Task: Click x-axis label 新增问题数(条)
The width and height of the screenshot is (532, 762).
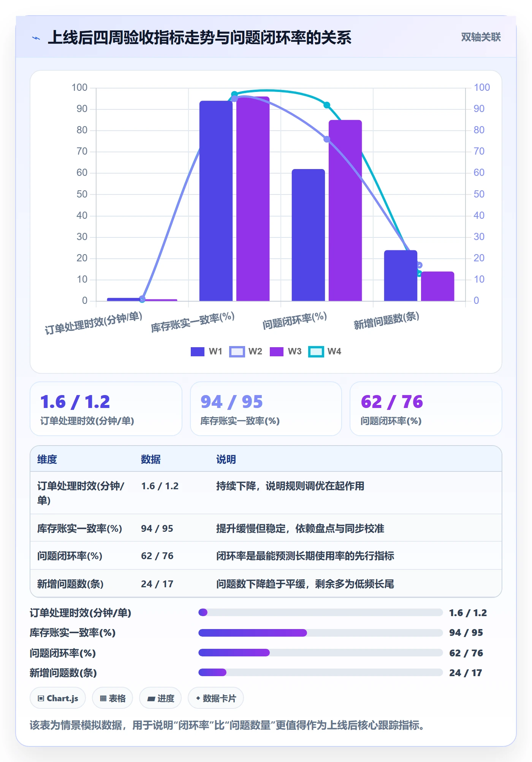Action: point(386,321)
